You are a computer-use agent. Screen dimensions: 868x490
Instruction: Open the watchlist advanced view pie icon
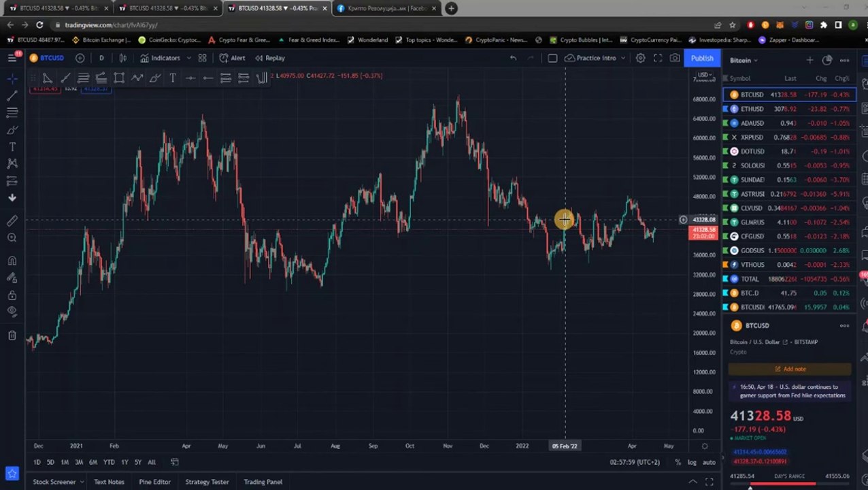827,60
